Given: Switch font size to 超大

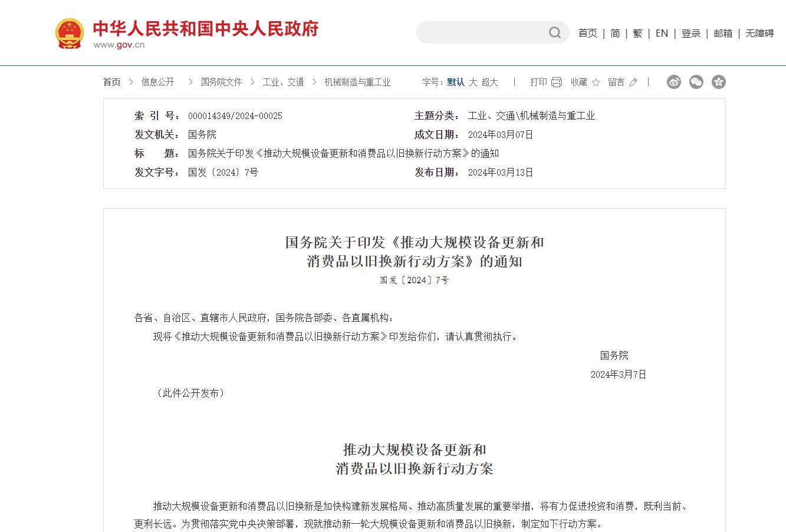Looking at the screenshot, I should pos(490,82).
